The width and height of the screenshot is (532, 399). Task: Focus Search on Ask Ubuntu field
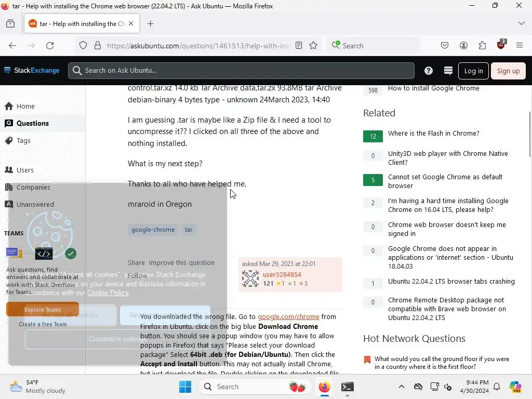241,71
